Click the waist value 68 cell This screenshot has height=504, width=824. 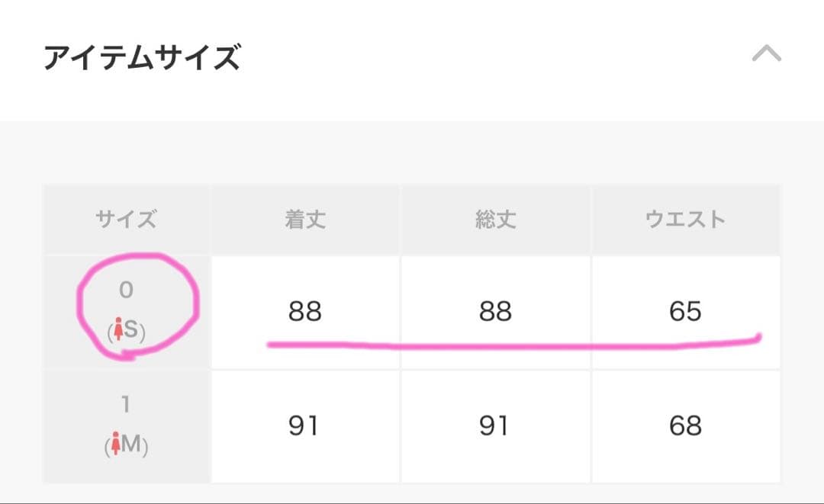(x=685, y=425)
